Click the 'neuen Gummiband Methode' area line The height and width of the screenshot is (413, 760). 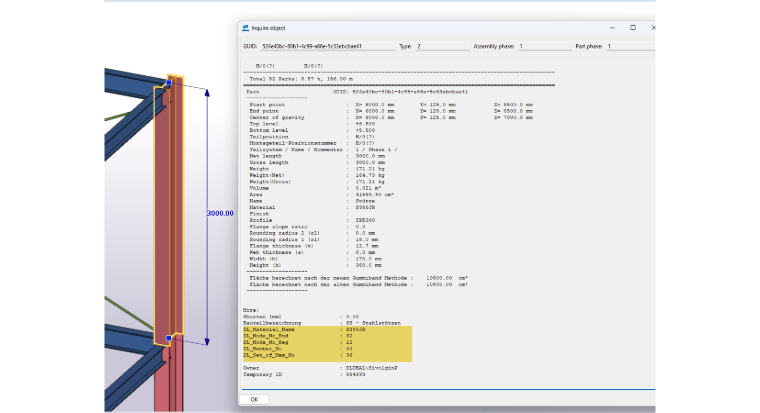(359, 278)
